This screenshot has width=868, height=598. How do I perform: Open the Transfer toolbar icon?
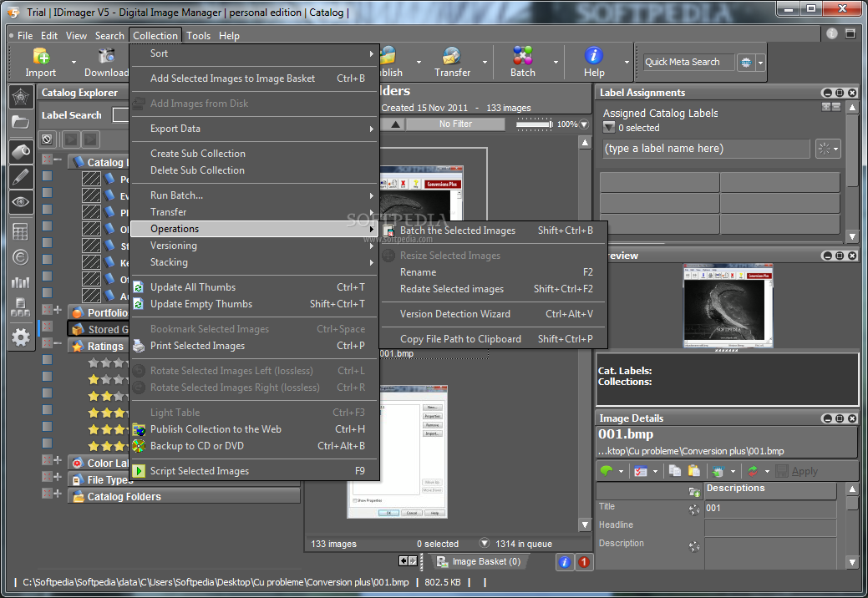point(452,56)
